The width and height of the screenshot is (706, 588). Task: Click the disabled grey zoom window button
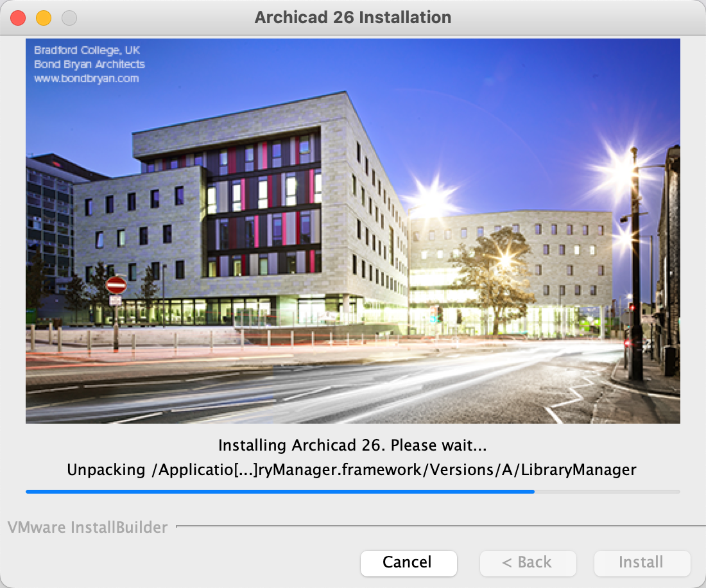pos(69,18)
